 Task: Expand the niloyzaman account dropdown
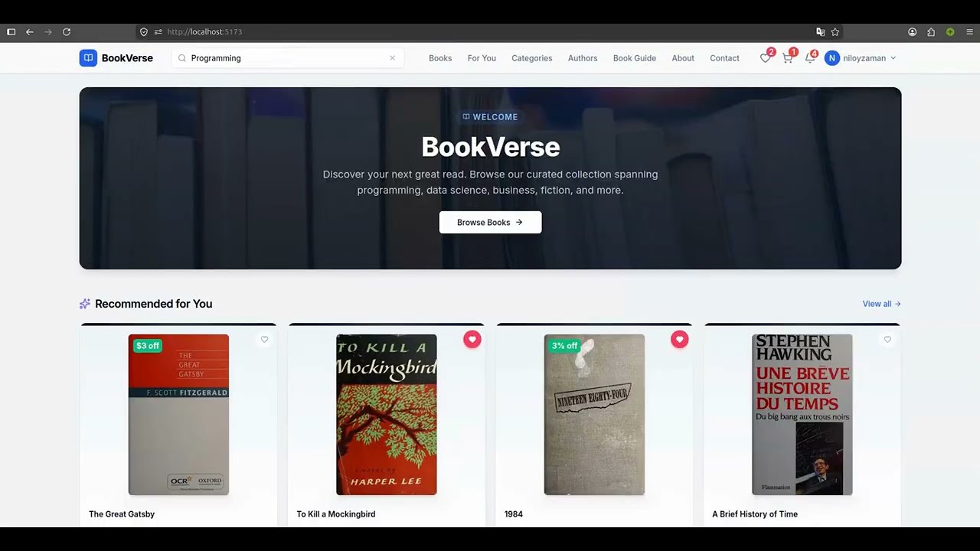(893, 58)
